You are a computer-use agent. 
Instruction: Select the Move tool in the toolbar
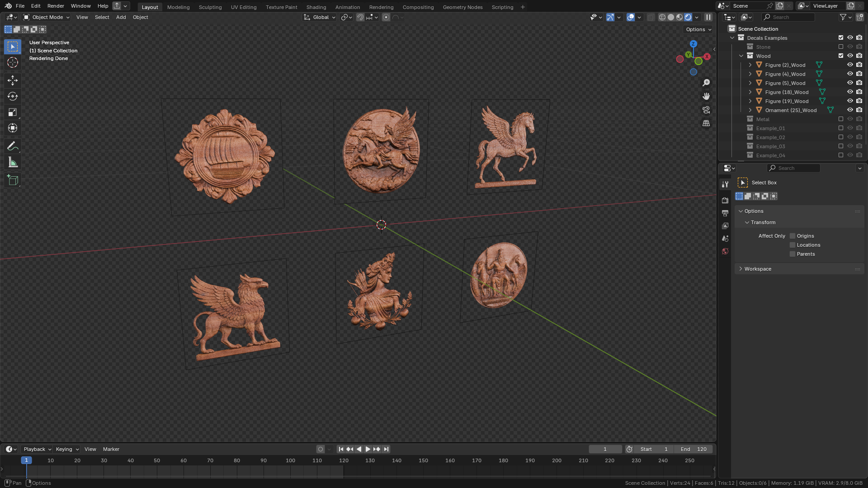(13, 80)
